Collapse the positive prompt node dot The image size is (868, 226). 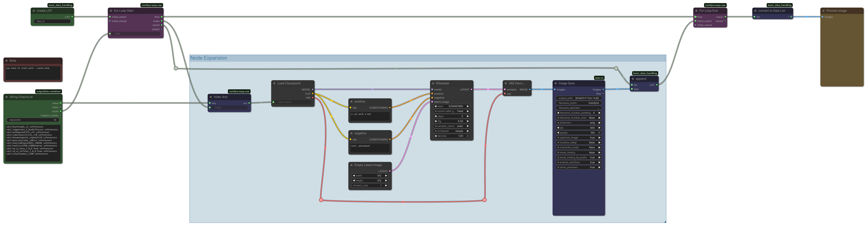[x=351, y=101]
